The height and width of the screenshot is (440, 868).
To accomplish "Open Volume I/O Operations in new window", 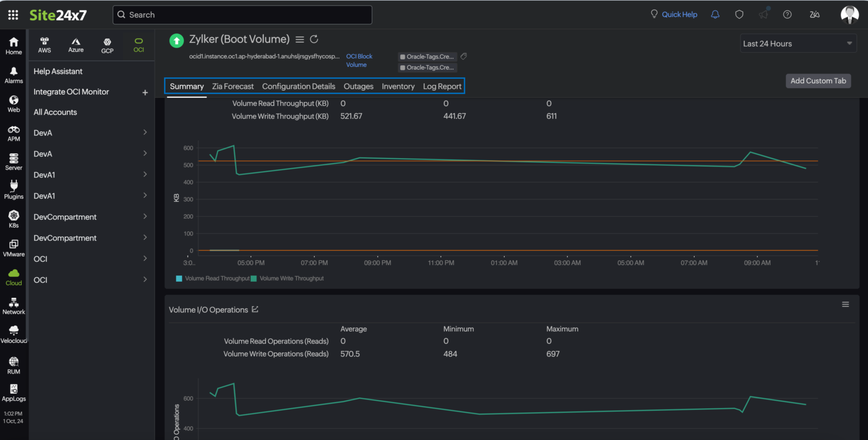I will tap(255, 309).
